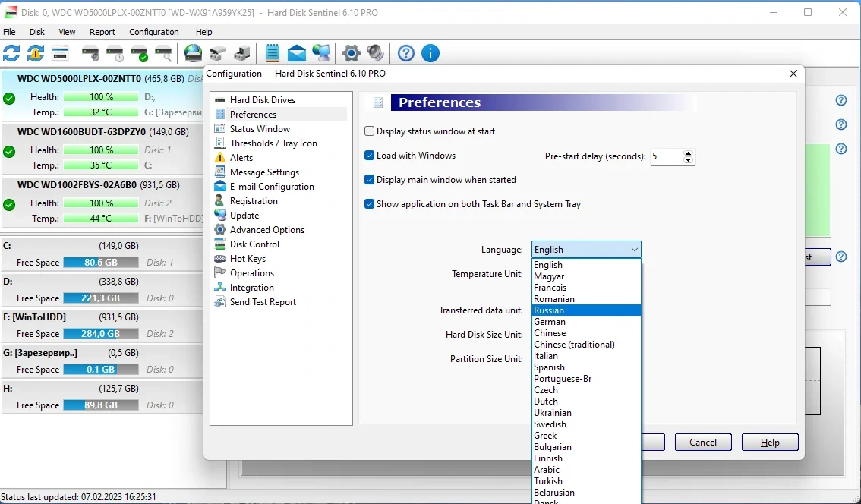This screenshot has width=861, height=504.
Task: Click the Pre-start delay value field
Action: (x=666, y=156)
